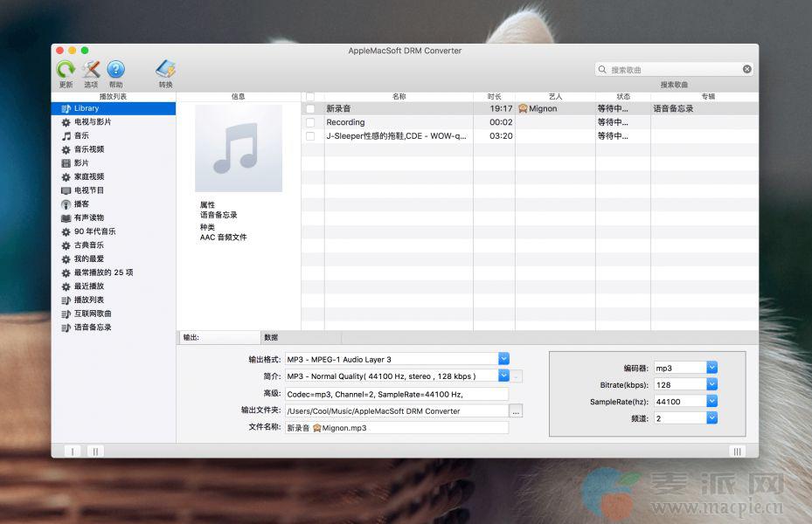Switch to the 数据 tab
Image resolution: width=812 pixels, height=524 pixels.
[x=271, y=337]
